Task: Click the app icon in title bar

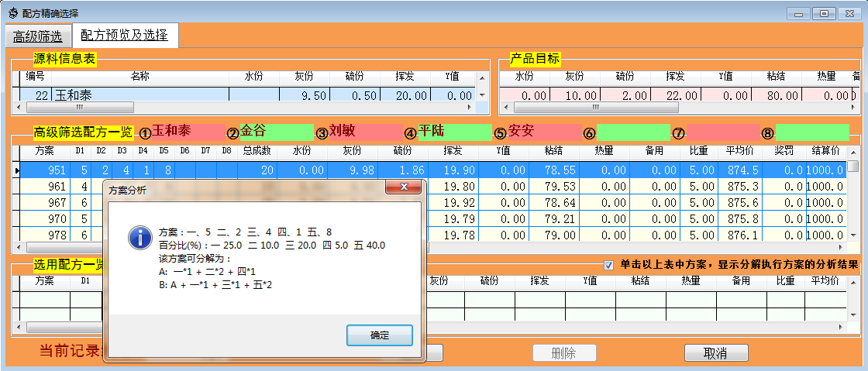Action: (13, 12)
